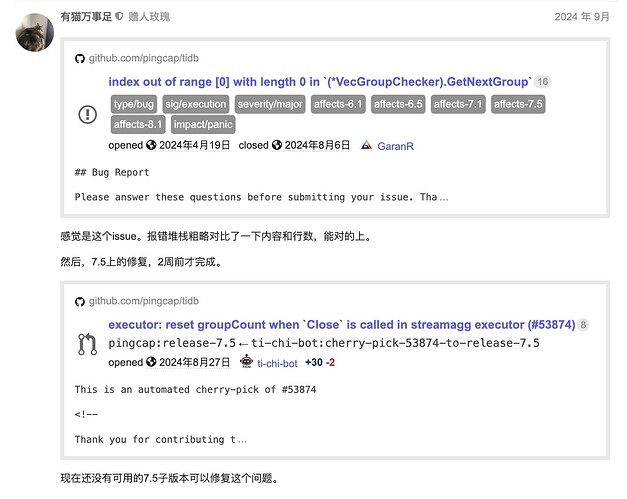Image resolution: width=627 pixels, height=499 pixels.
Task: Click the pingcap:release-7.5 branch name
Action: click(172, 343)
